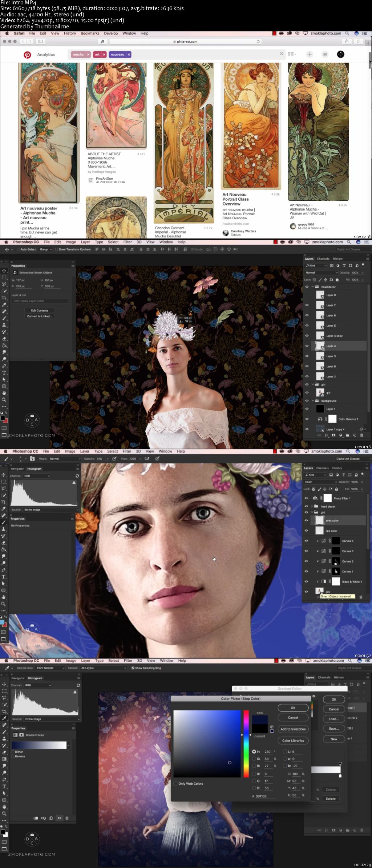The width and height of the screenshot is (372, 868).
Task: Click the Gradient Map gradient bar in Properties
Action: click(40, 745)
